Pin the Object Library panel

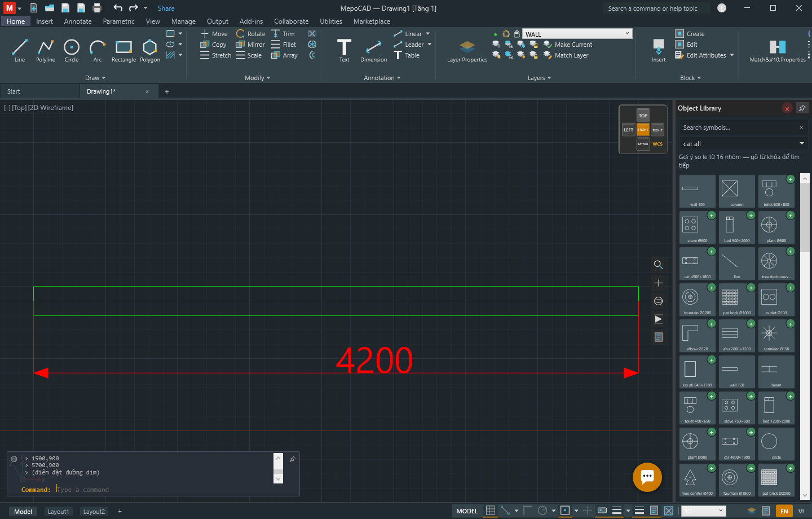(802, 108)
